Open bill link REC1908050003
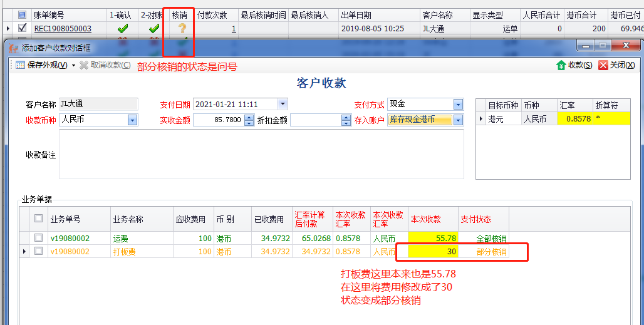644x325 pixels. tap(63, 28)
